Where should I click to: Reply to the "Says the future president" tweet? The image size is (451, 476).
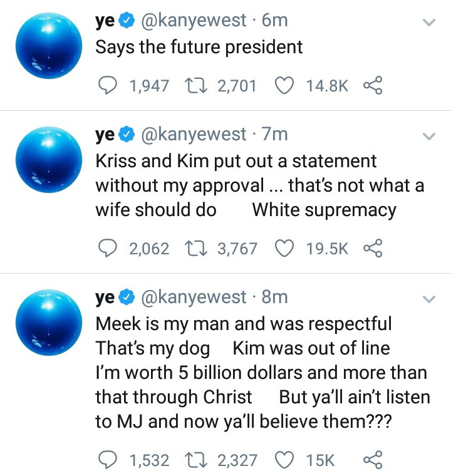(x=108, y=86)
